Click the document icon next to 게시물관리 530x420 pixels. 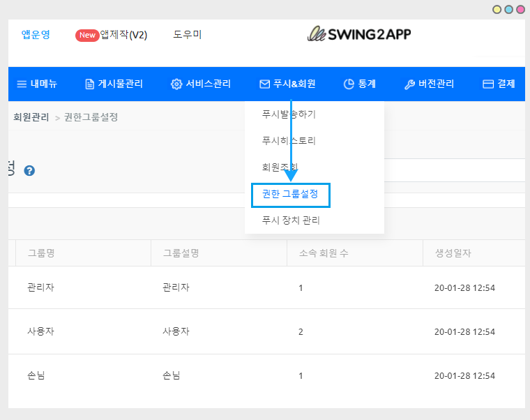[x=89, y=84]
